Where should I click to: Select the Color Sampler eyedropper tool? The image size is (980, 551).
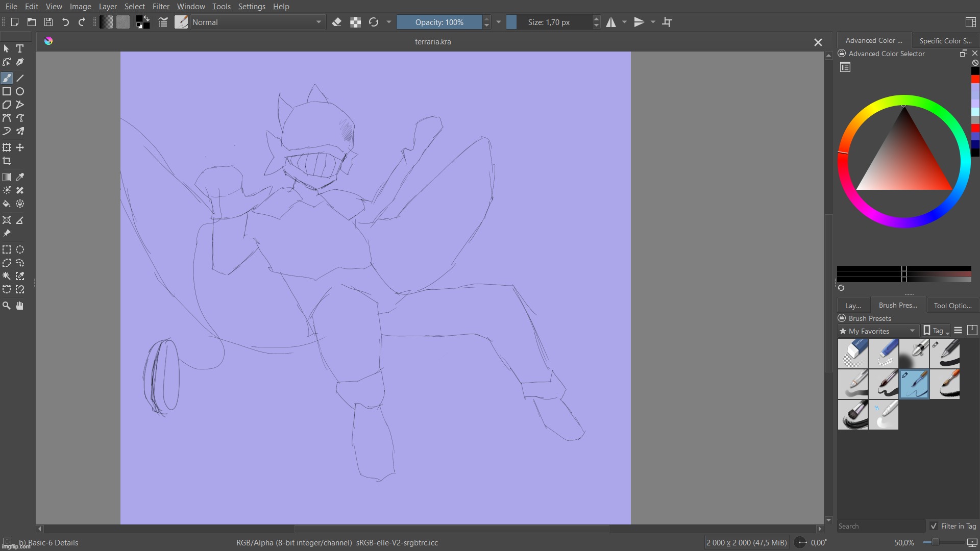[20, 177]
